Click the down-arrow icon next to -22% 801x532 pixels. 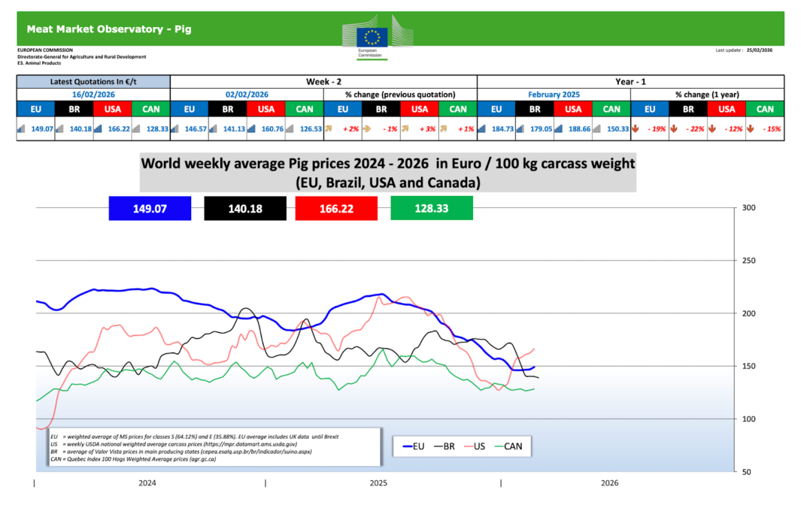674,129
